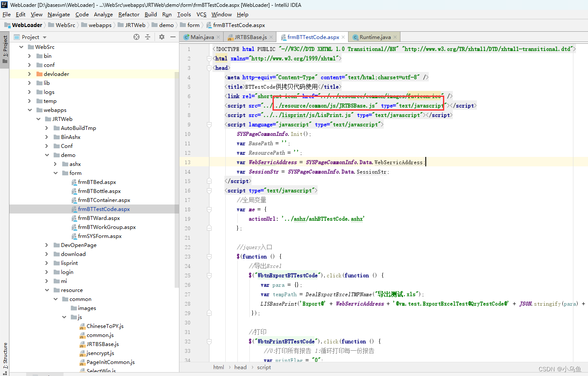Click the collapse all icon in Project panel
This screenshot has width=588, height=376.
tap(148, 37)
